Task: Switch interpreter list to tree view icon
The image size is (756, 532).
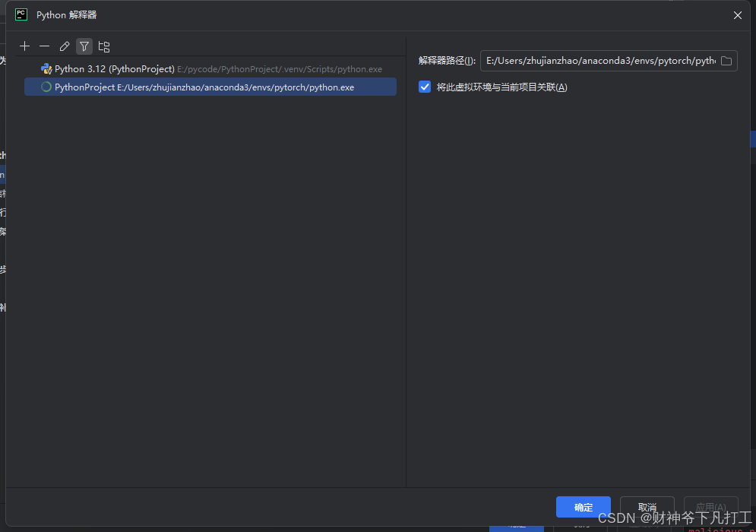Action: (103, 46)
